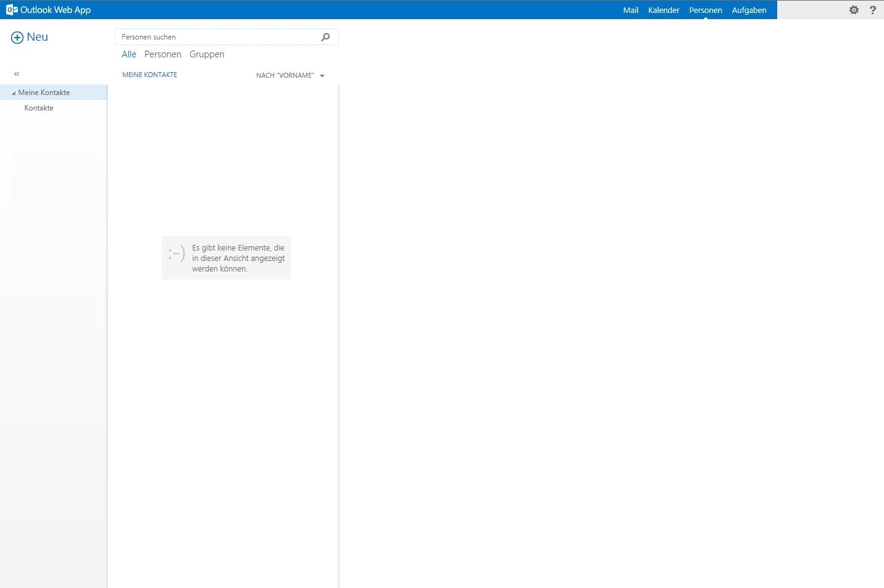Collapse the folder pane with double chevron
This screenshot has height=588, width=884.
pyautogui.click(x=17, y=74)
